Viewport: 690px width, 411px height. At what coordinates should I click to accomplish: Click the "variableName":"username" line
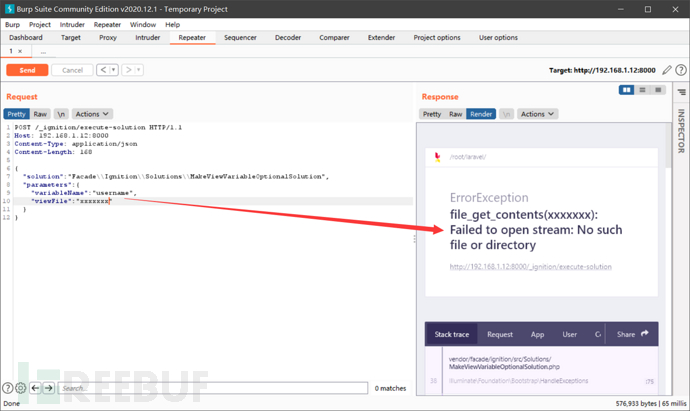point(84,193)
